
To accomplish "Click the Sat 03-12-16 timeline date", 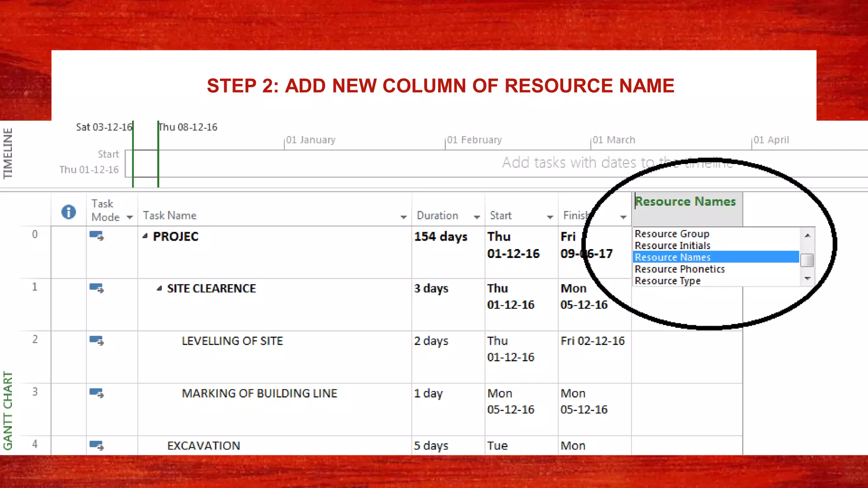I will click(x=104, y=127).
